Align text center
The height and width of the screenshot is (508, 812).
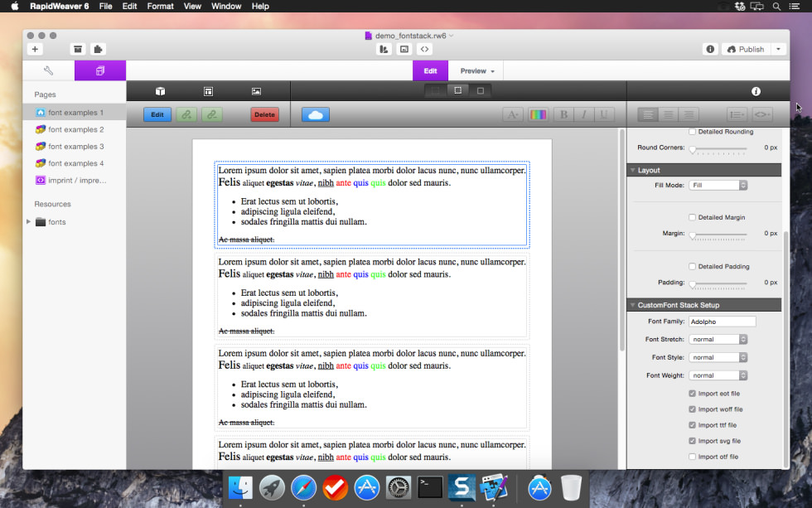[x=669, y=114]
